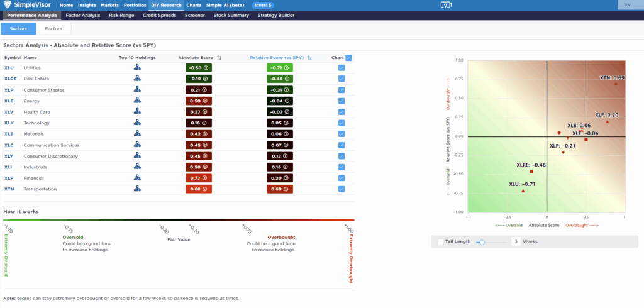Click the Invest $ button
Image resolution: width=644 pixels, height=308 pixels.
[x=263, y=5]
